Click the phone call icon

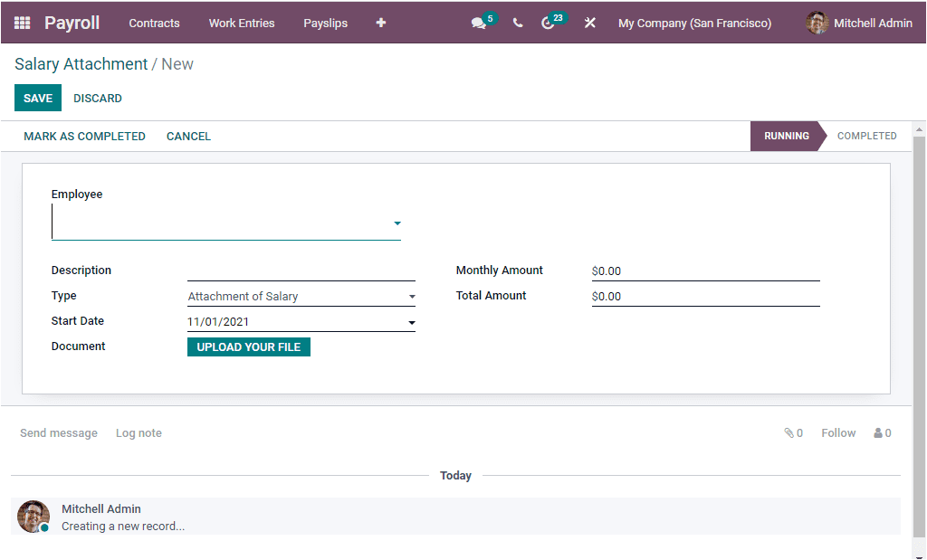click(517, 23)
